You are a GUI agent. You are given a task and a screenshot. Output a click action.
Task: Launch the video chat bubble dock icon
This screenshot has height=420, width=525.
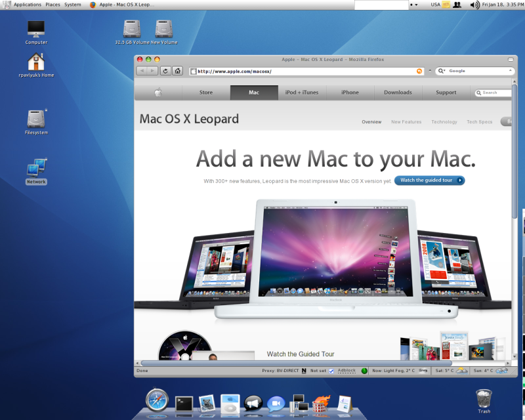[276, 404]
